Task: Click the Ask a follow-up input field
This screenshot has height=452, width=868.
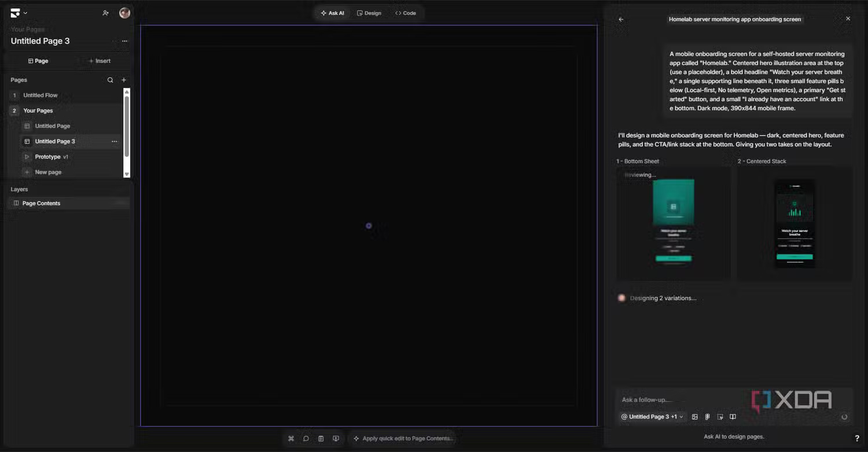Action: coord(734,399)
